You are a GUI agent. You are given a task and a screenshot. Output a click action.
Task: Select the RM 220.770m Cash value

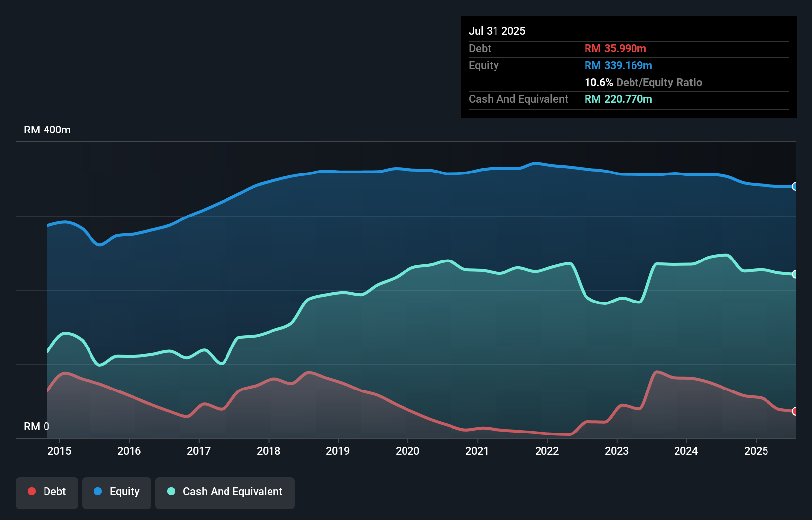[x=618, y=99]
